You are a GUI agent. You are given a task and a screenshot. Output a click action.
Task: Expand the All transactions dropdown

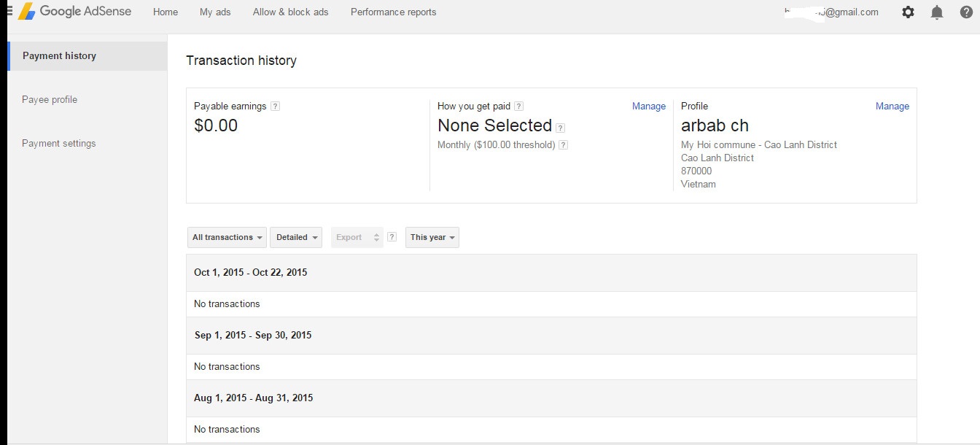coord(227,237)
